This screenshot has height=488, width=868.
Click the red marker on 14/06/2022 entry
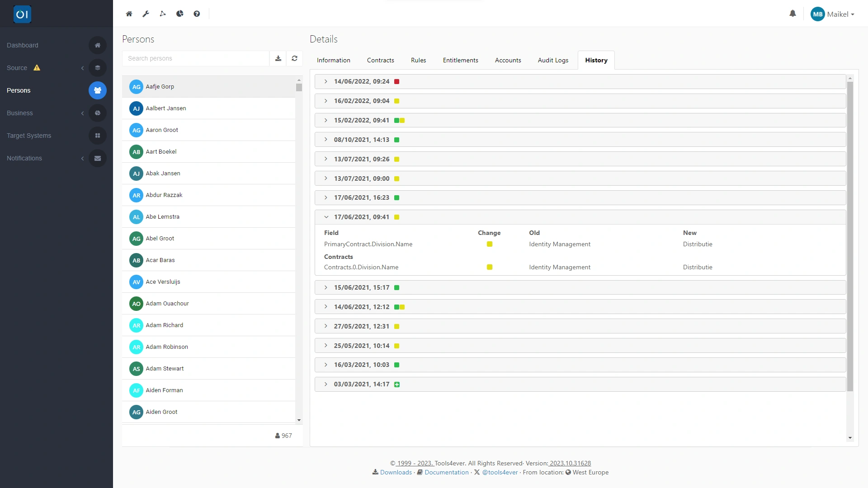point(396,82)
